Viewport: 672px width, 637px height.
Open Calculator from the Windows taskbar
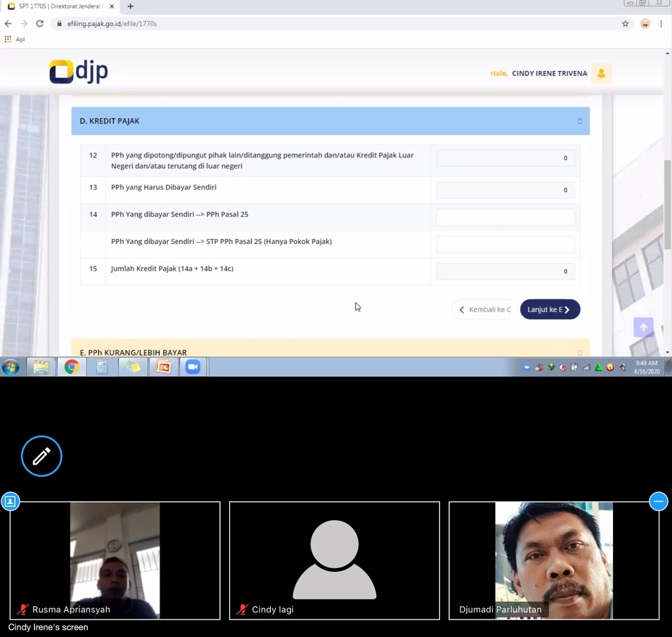(x=102, y=367)
